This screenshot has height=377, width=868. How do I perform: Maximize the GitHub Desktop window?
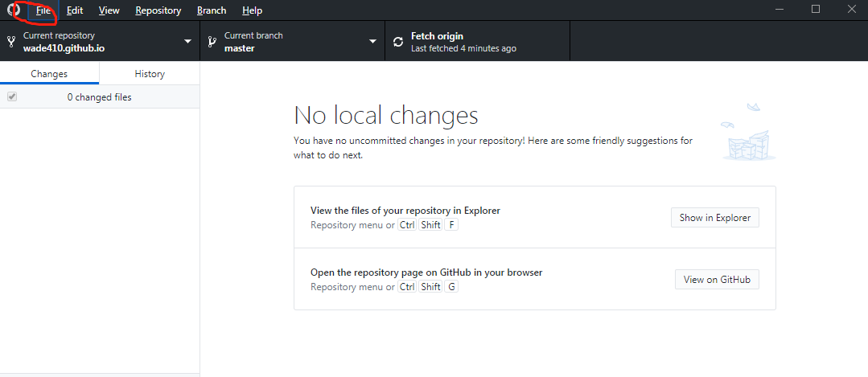tap(816, 10)
